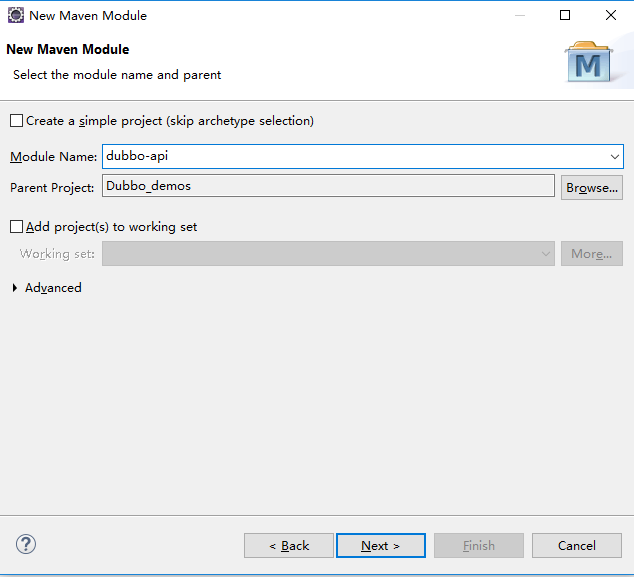Click the Parent Project field Dubbo_demos
This screenshot has height=577, width=634.
pyautogui.click(x=328, y=186)
